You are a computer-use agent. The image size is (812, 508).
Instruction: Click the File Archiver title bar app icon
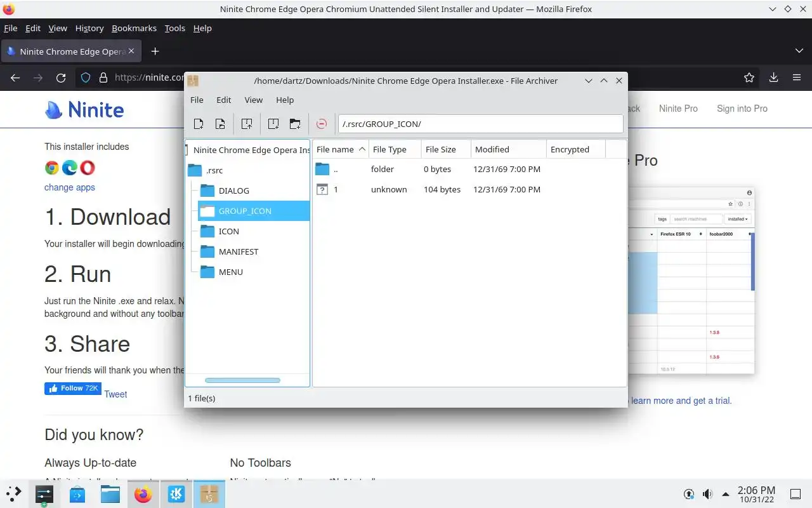[x=193, y=81]
